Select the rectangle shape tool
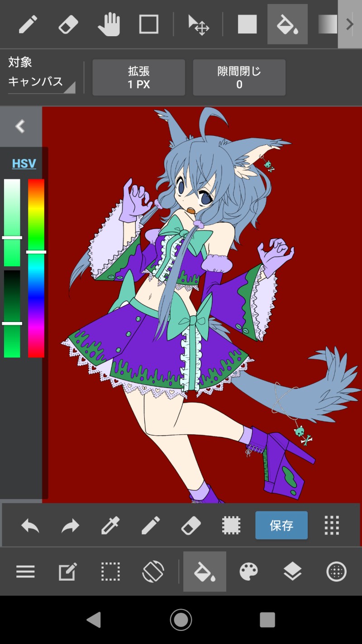The height and width of the screenshot is (644, 362). (149, 24)
